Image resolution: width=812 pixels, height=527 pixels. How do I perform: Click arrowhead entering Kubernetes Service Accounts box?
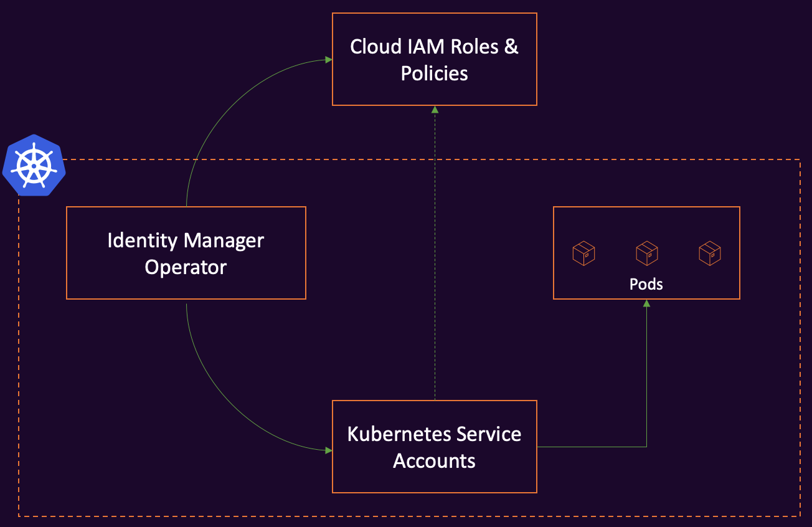328,450
